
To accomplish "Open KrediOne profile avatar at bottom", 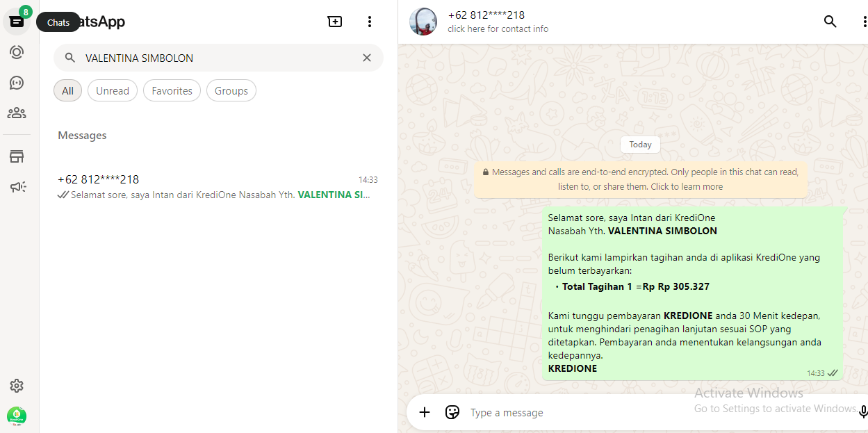I will click(x=17, y=416).
